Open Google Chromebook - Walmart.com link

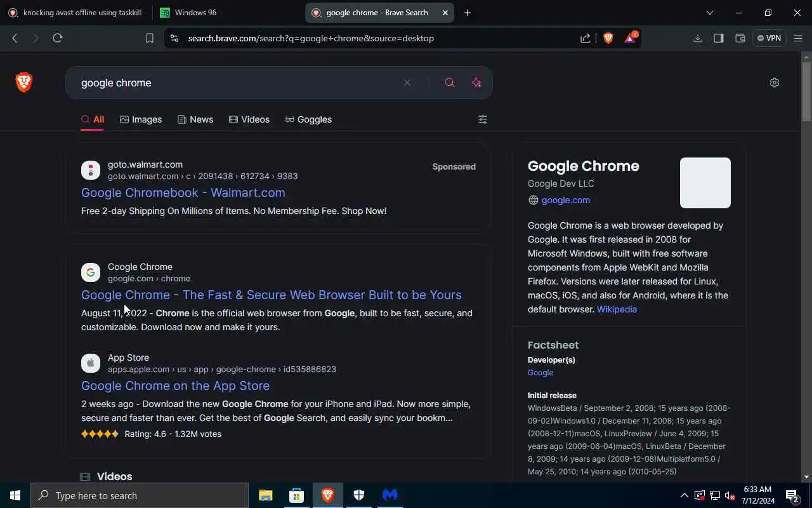tap(183, 192)
